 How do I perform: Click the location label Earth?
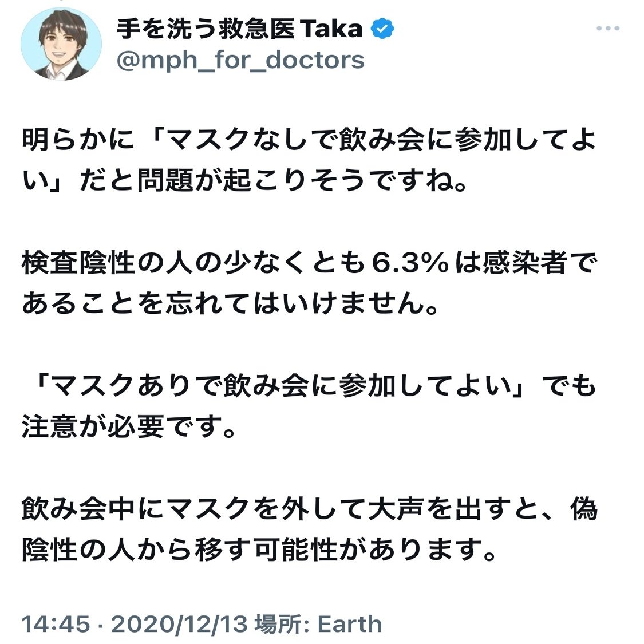click(350, 625)
